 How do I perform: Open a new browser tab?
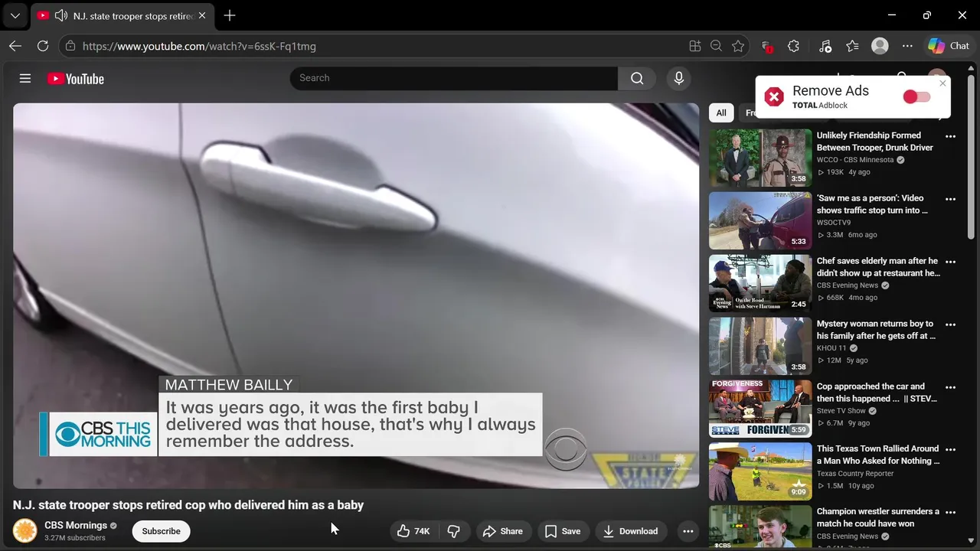230,15
